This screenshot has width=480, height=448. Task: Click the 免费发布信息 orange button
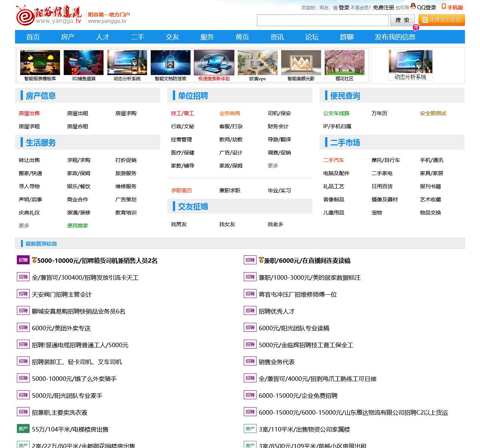point(441,20)
